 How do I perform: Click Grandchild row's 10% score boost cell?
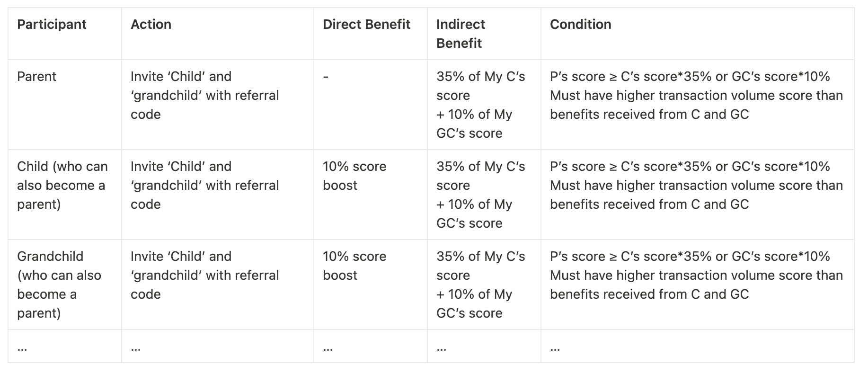[354, 266]
